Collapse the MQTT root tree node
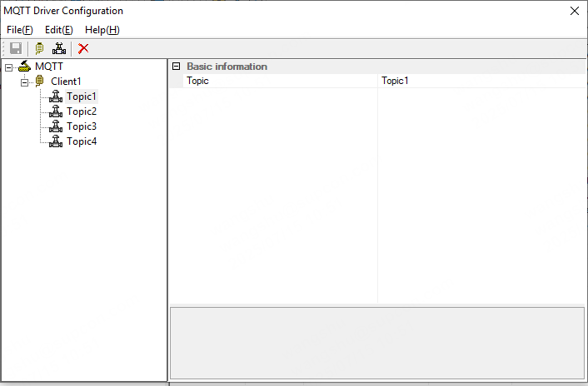Viewport: 588px width, 386px height. pyautogui.click(x=8, y=67)
